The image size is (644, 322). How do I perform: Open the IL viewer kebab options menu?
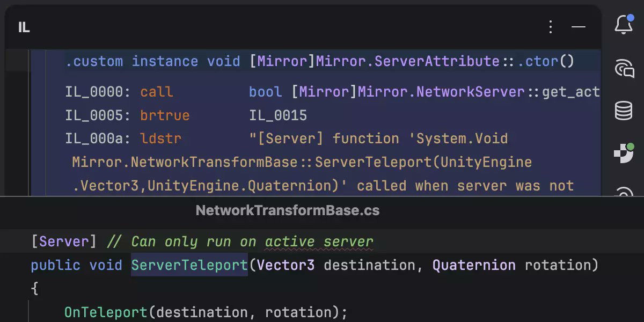pyautogui.click(x=551, y=27)
